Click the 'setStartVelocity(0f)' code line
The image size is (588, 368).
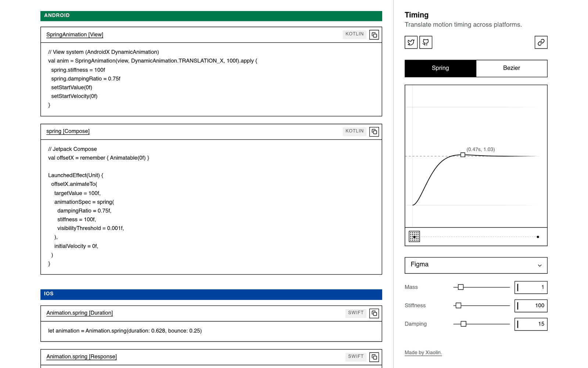click(74, 96)
